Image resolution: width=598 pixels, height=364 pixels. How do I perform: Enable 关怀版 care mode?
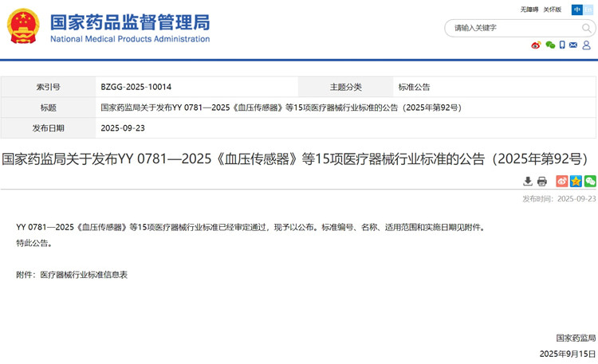555,10
